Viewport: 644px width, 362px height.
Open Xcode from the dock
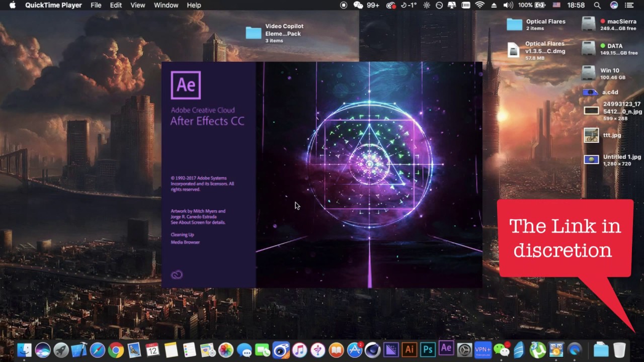pyautogui.click(x=79, y=350)
